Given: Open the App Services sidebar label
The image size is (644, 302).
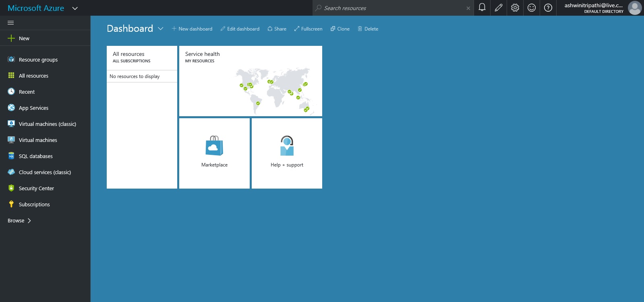Looking at the screenshot, I should [33, 108].
